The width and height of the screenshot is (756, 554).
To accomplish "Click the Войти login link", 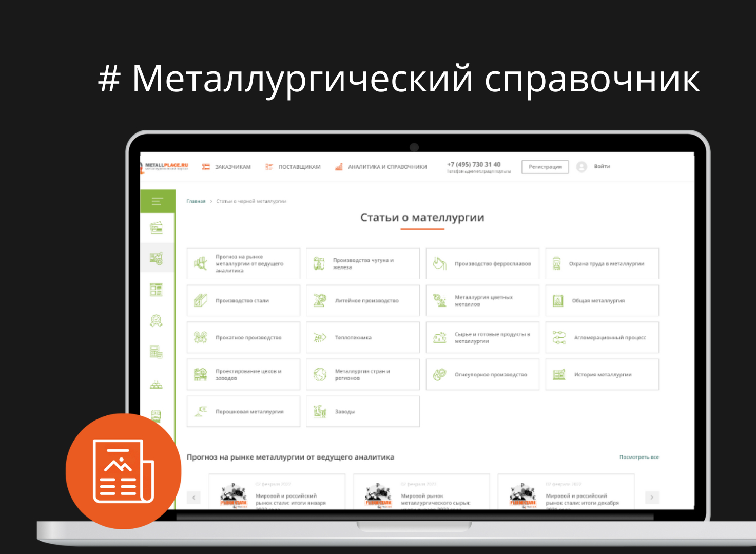I will pos(602,166).
